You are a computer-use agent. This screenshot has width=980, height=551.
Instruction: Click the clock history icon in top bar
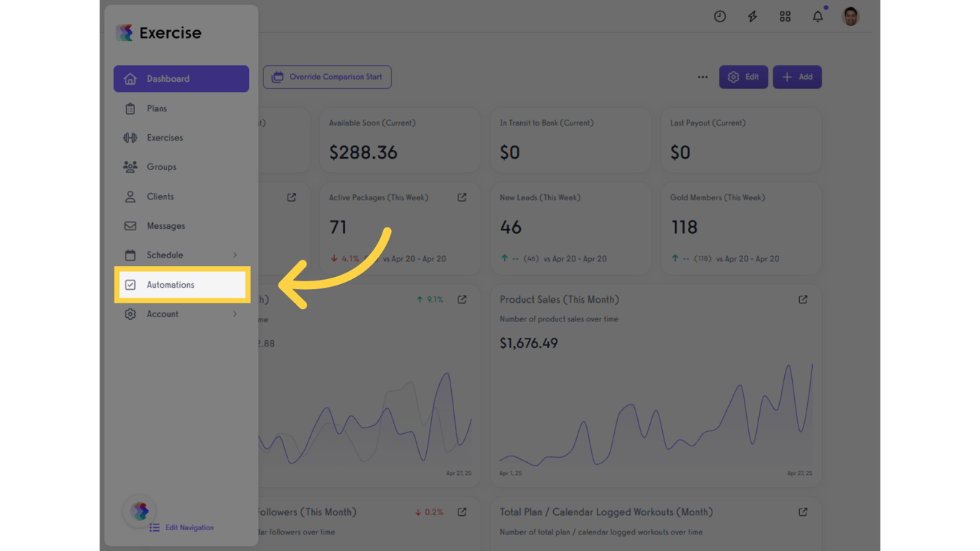point(720,16)
